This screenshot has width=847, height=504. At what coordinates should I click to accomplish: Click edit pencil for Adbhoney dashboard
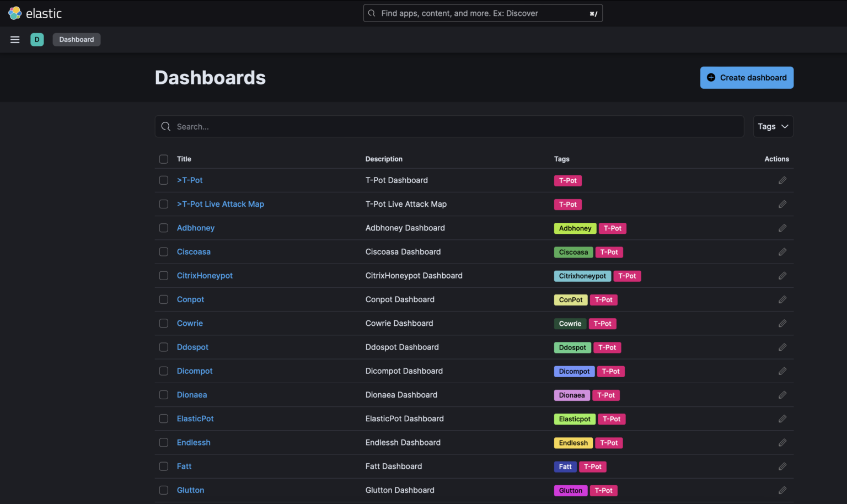pos(782,228)
